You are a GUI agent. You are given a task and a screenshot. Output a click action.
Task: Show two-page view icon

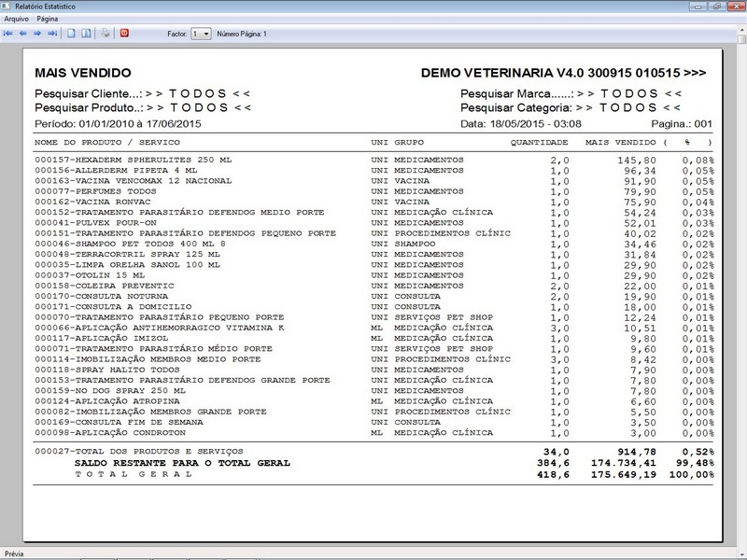pos(86,34)
